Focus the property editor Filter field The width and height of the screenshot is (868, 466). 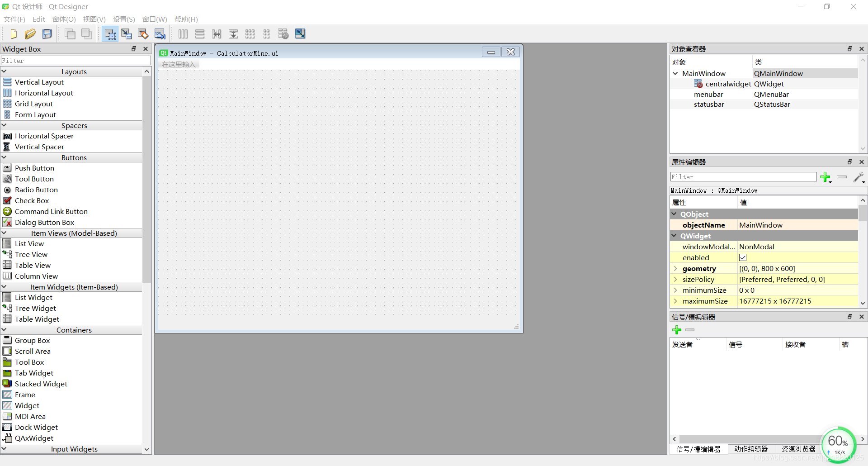pos(743,177)
